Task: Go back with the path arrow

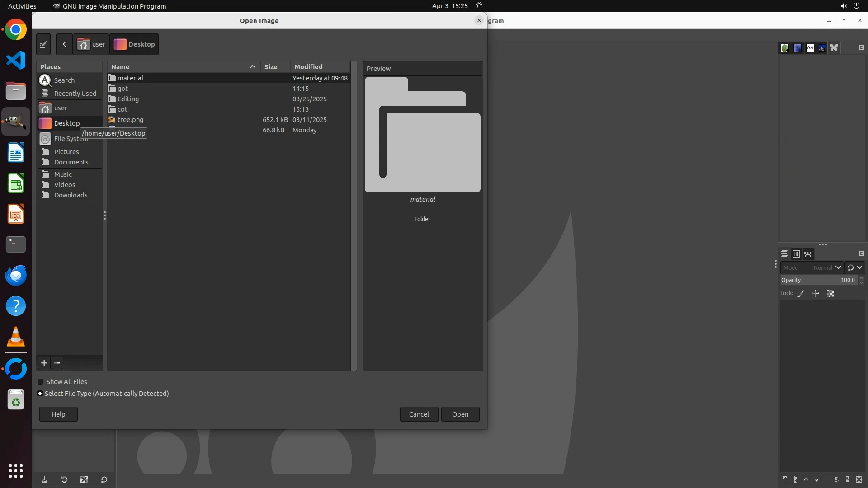Action: click(x=64, y=44)
